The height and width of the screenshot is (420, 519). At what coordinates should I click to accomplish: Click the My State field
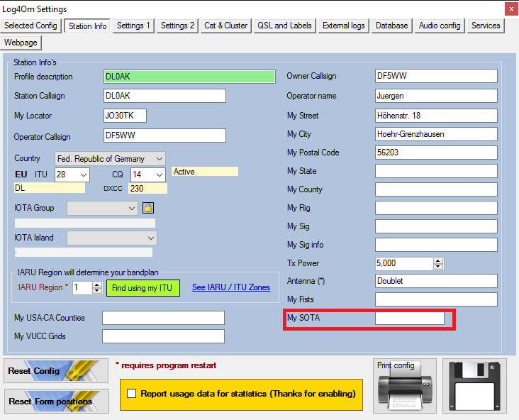coord(436,171)
